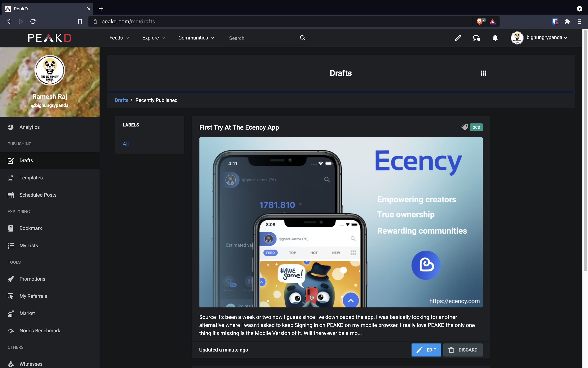This screenshot has height=368, width=588.
Task: Click the Drafts edit icon in sidebar
Action: tap(11, 161)
